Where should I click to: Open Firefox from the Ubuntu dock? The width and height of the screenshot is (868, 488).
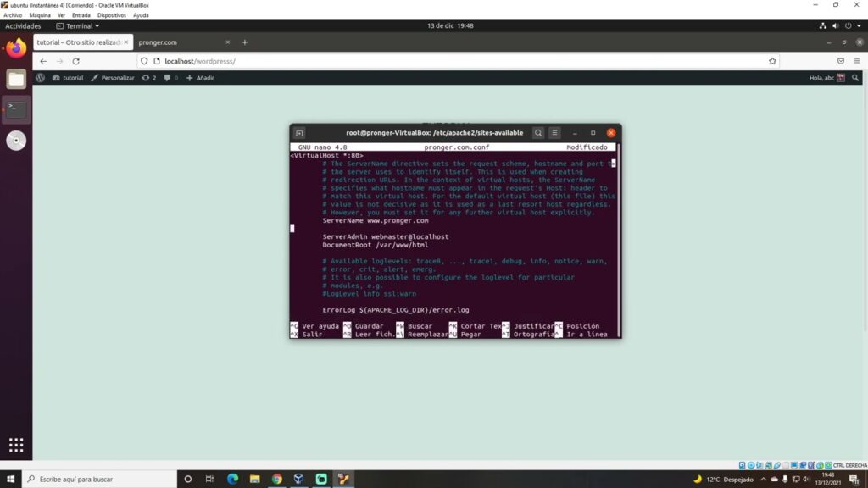coord(16,49)
